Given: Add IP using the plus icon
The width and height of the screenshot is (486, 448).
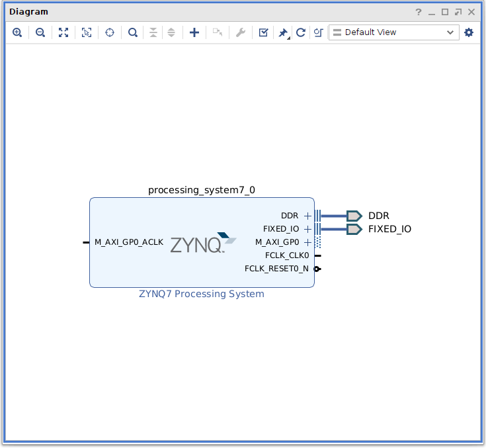Looking at the screenshot, I should click(x=194, y=32).
